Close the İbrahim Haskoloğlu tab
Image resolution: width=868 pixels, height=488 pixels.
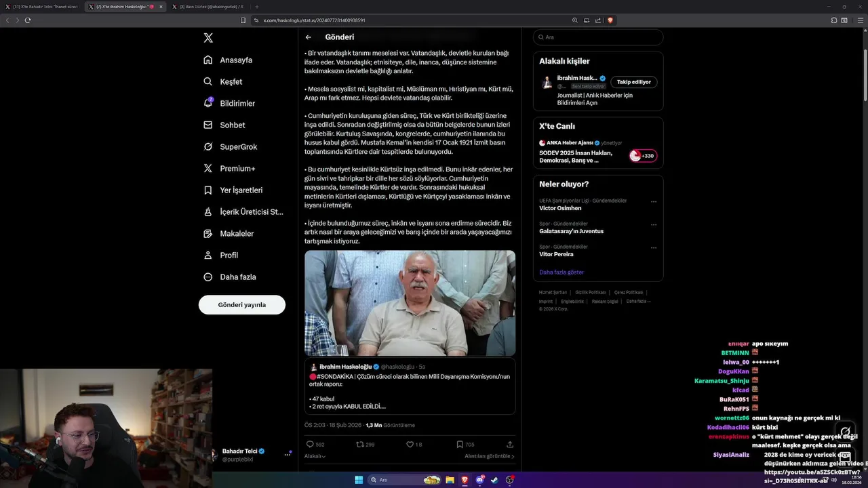[x=161, y=7]
